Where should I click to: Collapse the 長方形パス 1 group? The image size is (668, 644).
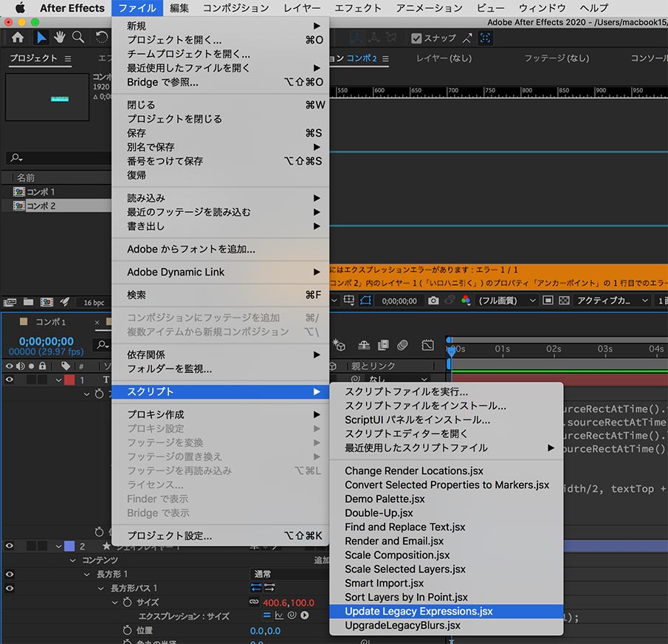(102, 589)
